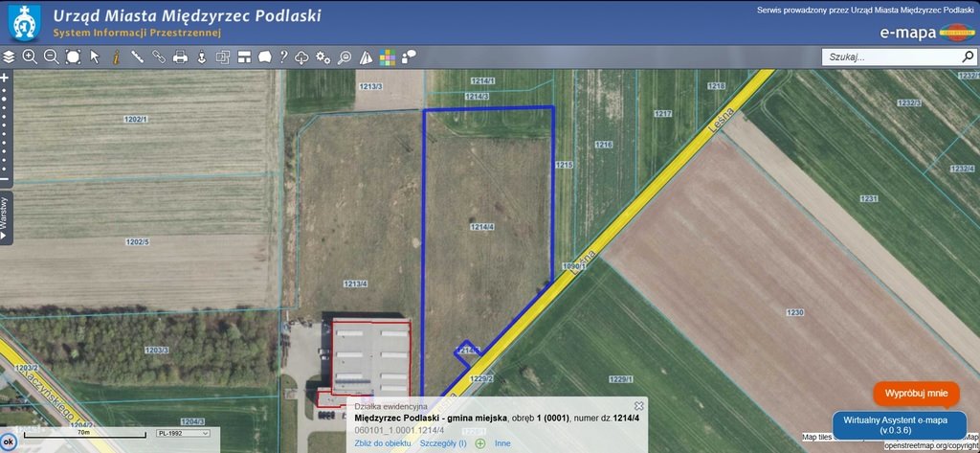Open the color grid palette icon
Screen dimensions: 980x453
388,57
